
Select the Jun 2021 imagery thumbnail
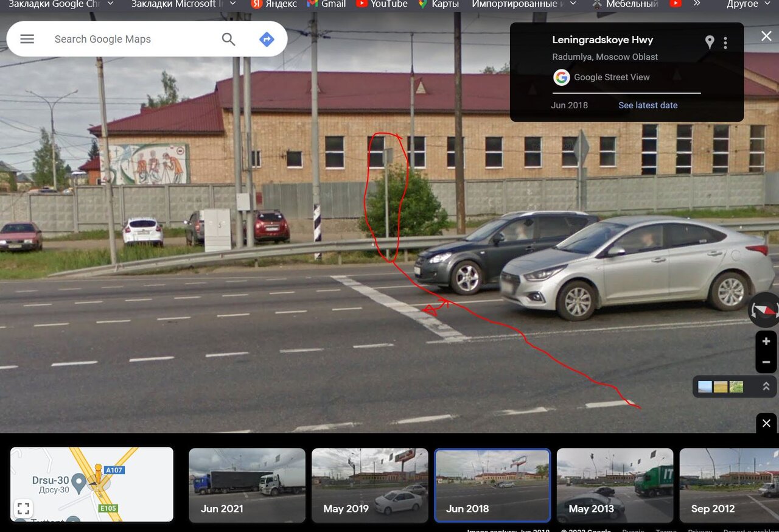pyautogui.click(x=247, y=485)
